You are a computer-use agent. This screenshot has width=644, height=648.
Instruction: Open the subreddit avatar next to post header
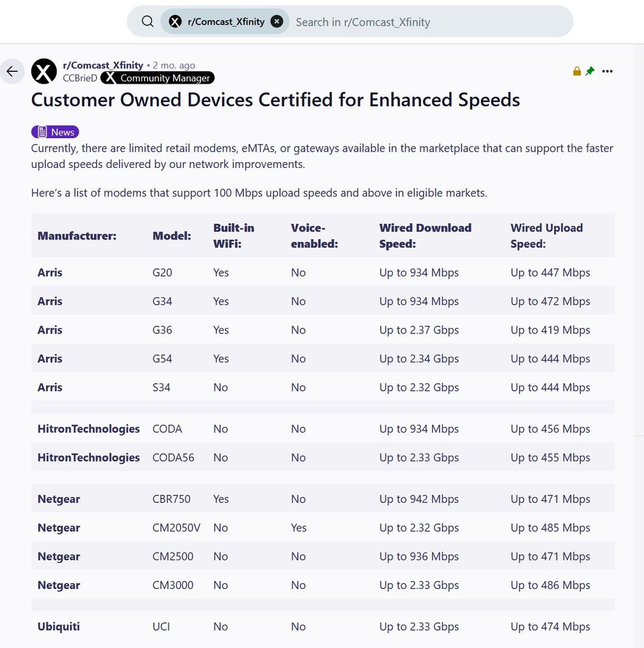(x=44, y=71)
